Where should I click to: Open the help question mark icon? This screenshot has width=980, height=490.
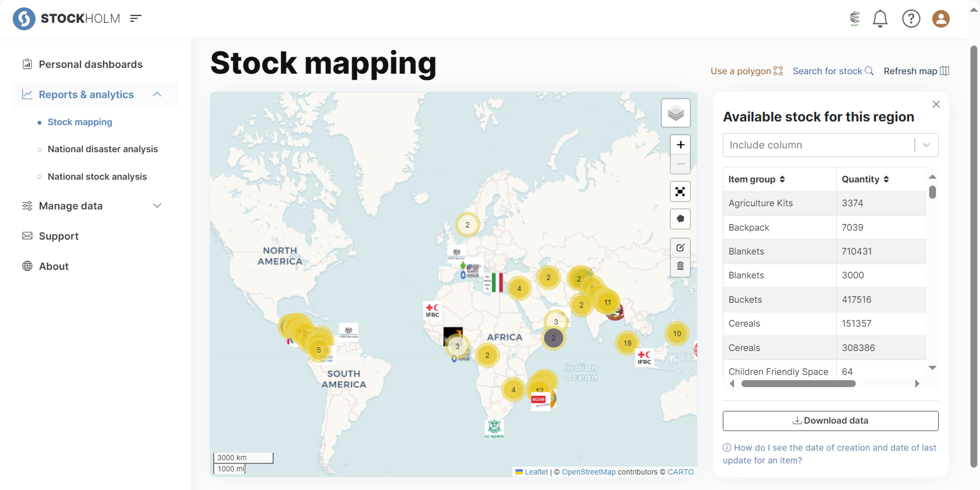click(x=910, y=19)
